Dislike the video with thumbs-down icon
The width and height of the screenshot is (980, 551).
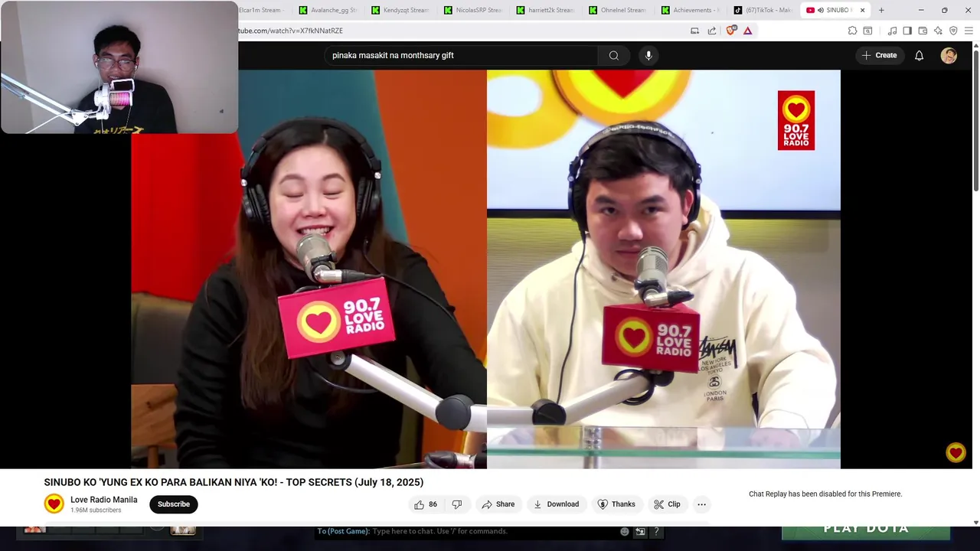[x=457, y=504]
